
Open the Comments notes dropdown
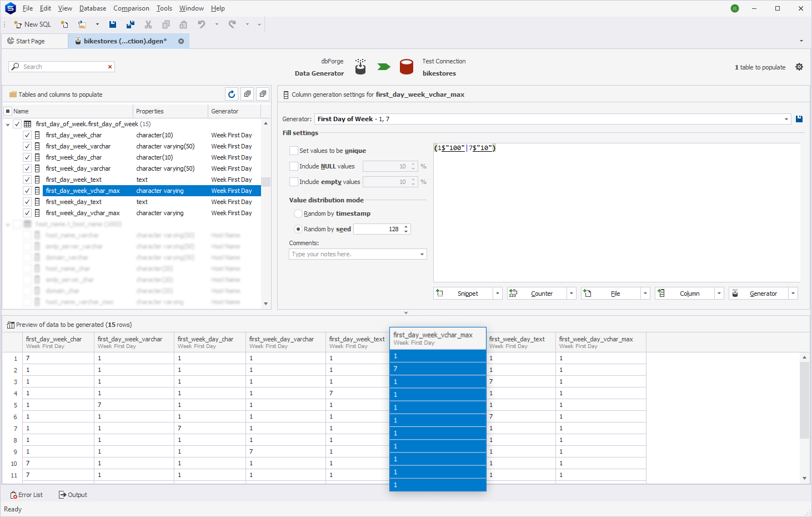[422, 254]
